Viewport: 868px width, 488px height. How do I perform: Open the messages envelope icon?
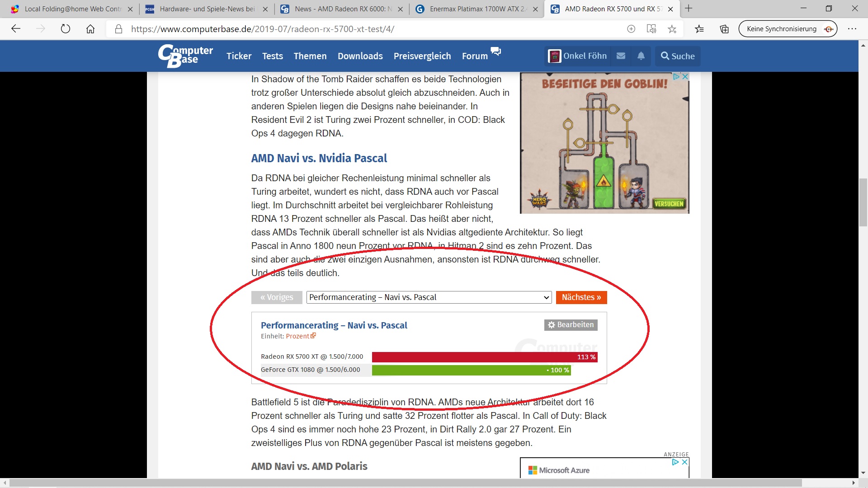(x=621, y=56)
